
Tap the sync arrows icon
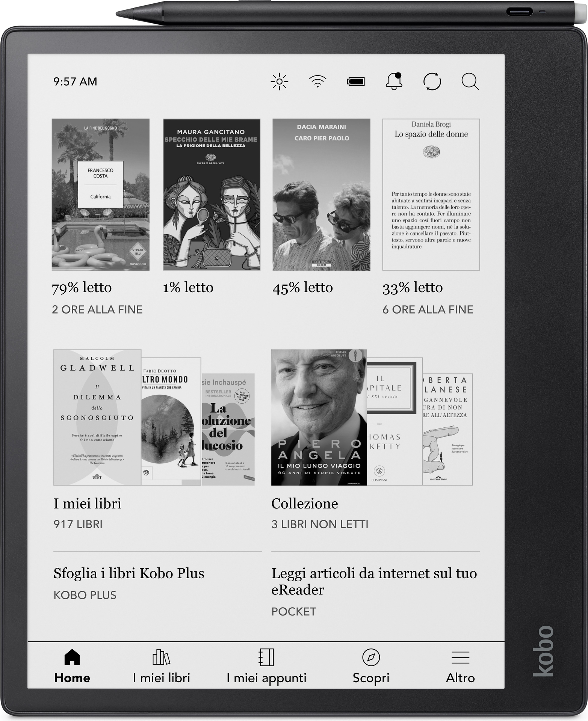[x=432, y=81]
